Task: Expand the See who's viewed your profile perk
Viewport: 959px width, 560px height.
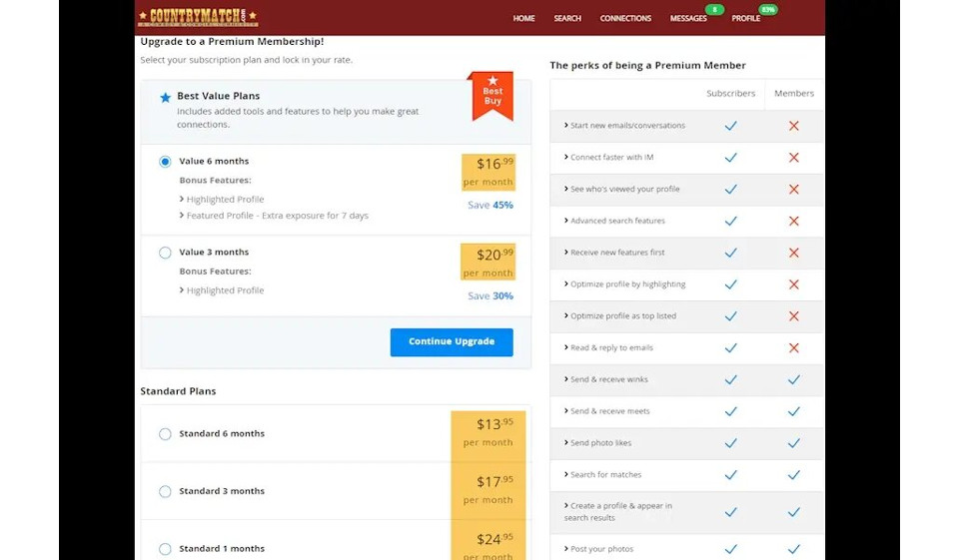Action: 624,189
